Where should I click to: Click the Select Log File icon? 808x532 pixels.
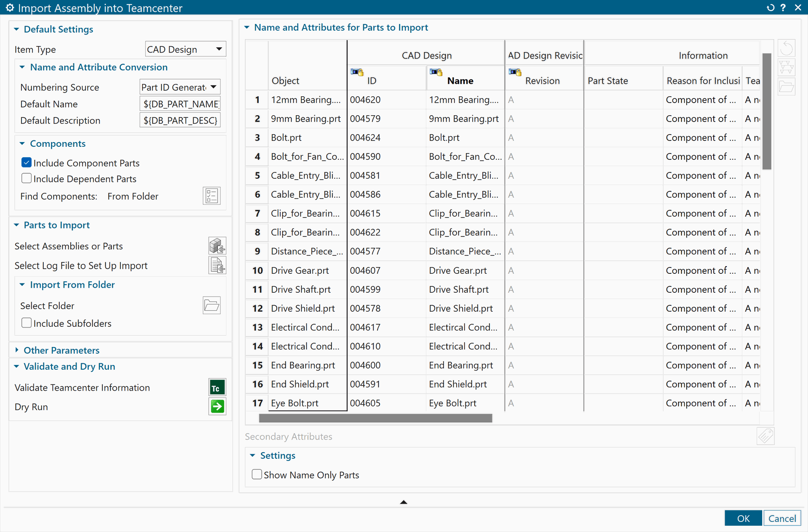(x=217, y=265)
